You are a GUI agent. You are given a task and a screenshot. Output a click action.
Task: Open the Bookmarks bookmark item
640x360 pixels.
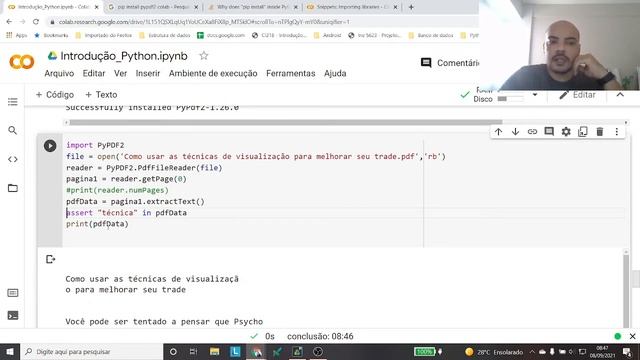51,36
